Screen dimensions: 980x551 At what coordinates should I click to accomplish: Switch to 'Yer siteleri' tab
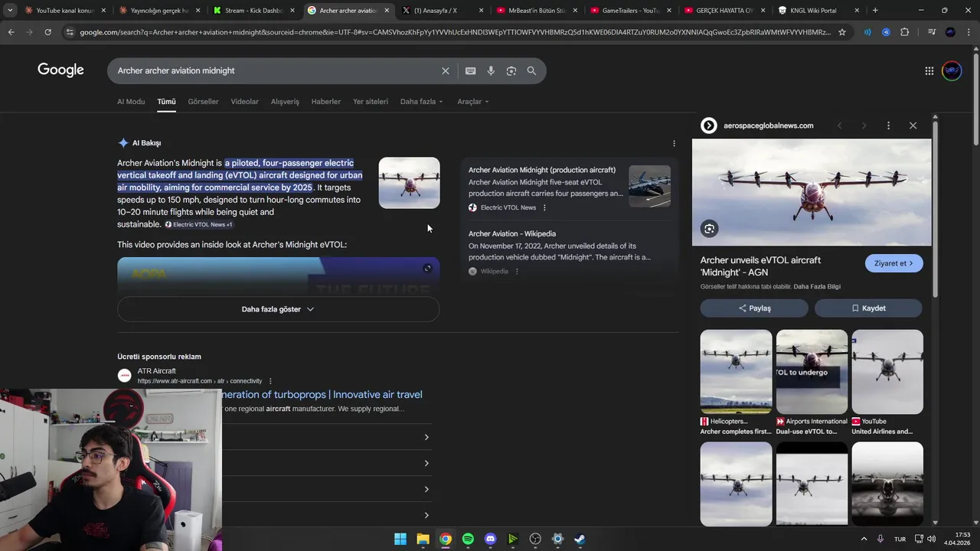pyautogui.click(x=371, y=102)
